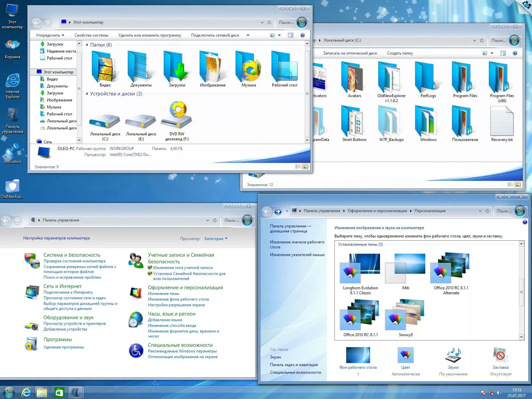Select Локальный диск (E:) drive icon

pos(141,127)
